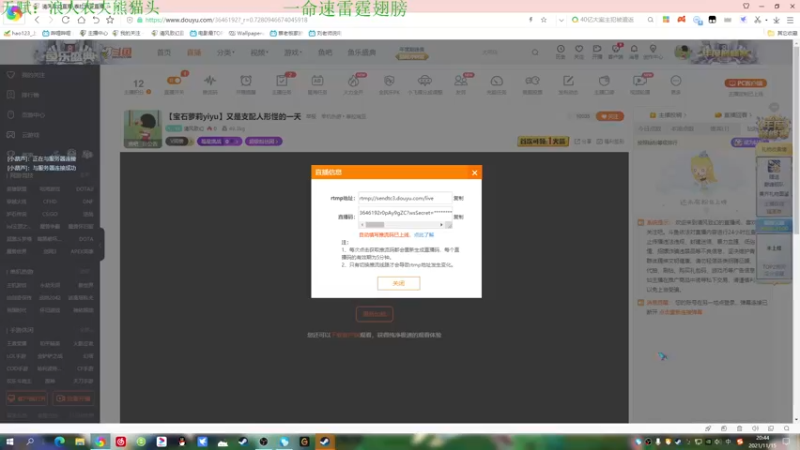Select the 直播 navigation tab
The image size is (800, 450).
point(194,53)
